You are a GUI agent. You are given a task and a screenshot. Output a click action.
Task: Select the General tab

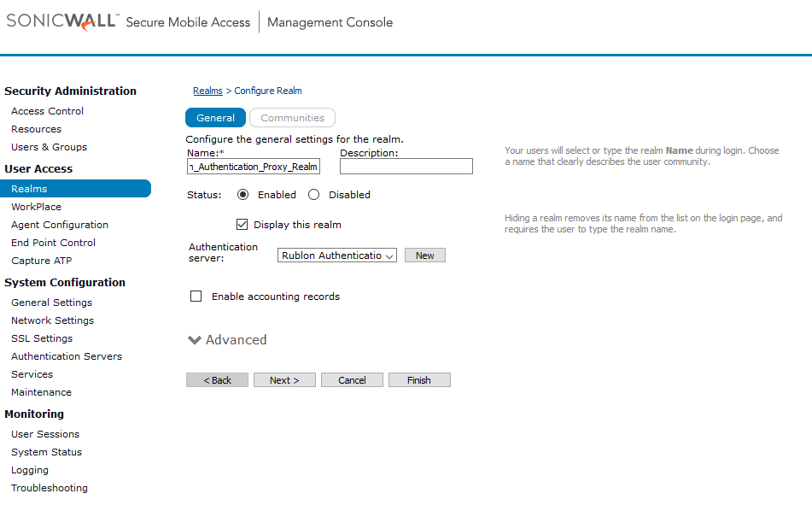tap(215, 118)
